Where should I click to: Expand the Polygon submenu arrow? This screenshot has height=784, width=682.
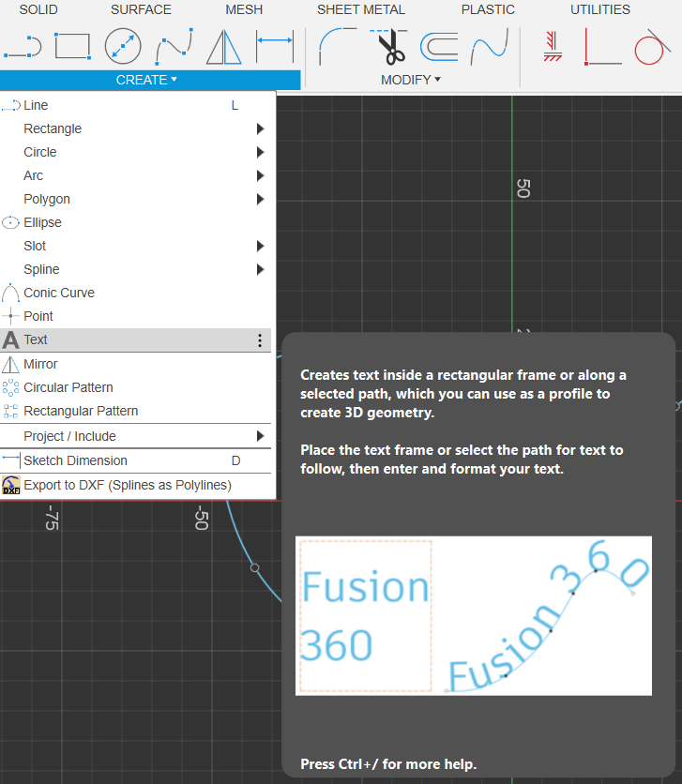pyautogui.click(x=260, y=200)
